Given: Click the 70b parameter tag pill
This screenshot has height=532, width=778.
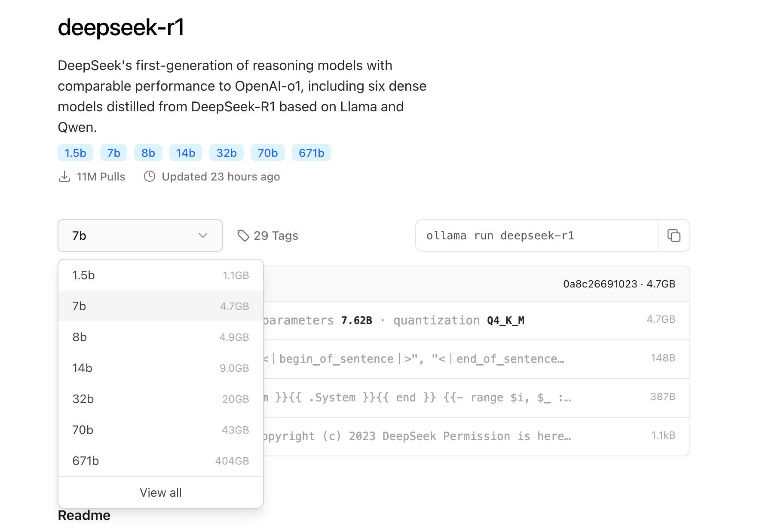Looking at the screenshot, I should tap(267, 153).
